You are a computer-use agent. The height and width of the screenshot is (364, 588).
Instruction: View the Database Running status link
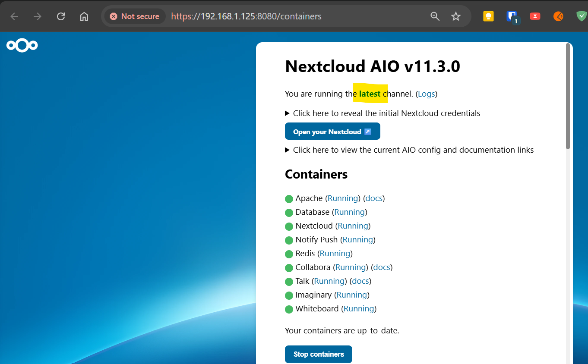(x=349, y=212)
